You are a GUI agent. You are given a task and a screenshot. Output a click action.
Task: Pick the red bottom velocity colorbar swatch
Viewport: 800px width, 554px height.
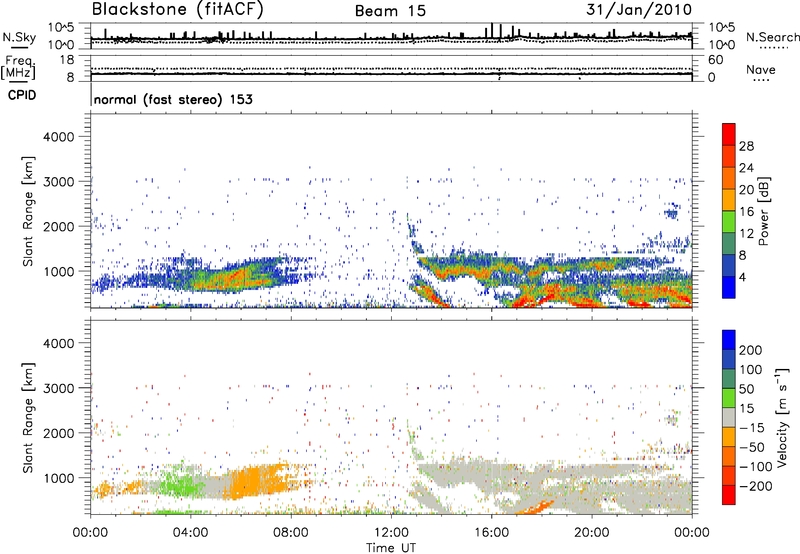coord(729,495)
